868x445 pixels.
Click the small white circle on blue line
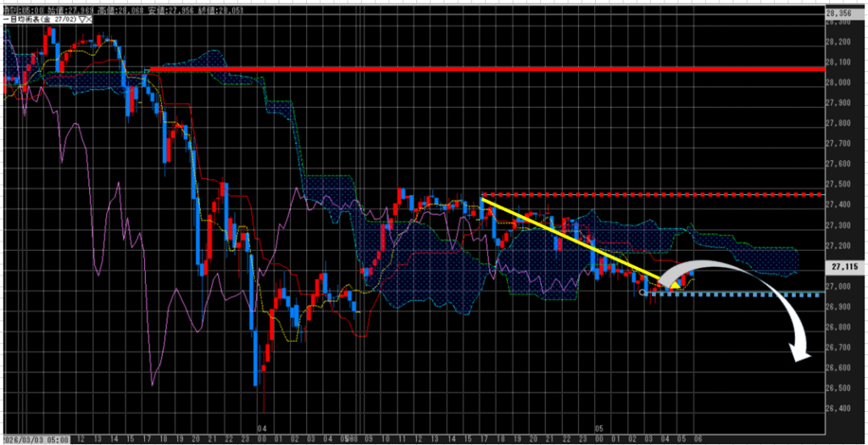point(643,293)
